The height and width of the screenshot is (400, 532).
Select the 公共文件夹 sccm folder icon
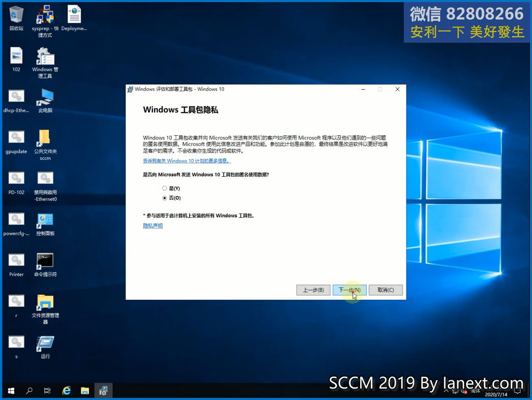(45, 145)
